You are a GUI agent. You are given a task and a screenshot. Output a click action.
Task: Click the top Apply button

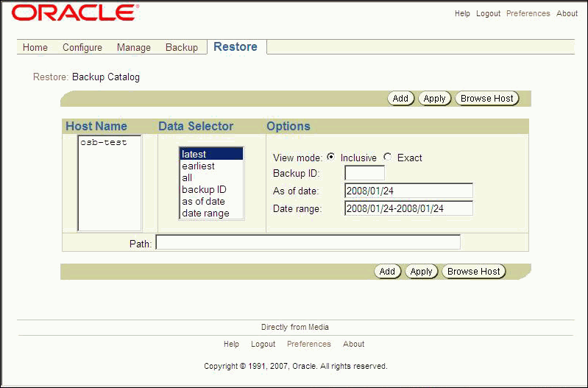pyautogui.click(x=435, y=99)
